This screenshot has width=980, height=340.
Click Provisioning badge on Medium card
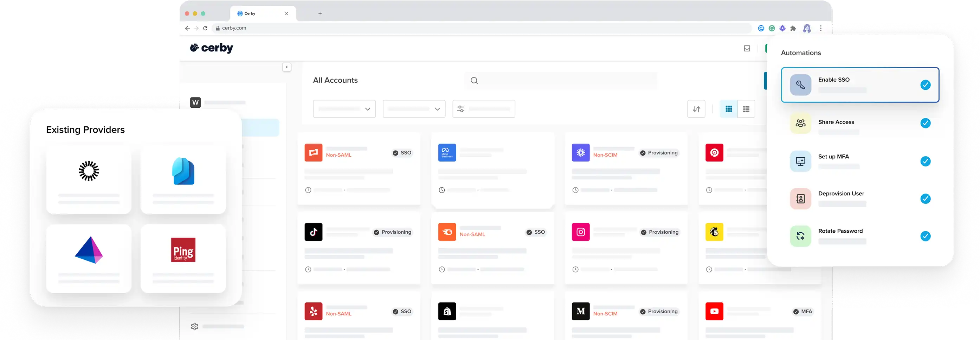tap(659, 311)
